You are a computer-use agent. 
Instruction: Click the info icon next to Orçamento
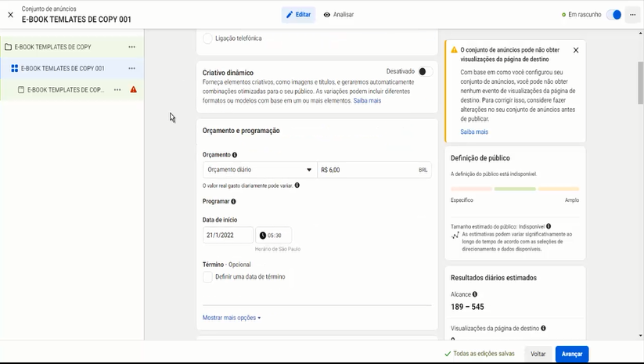[235, 155]
